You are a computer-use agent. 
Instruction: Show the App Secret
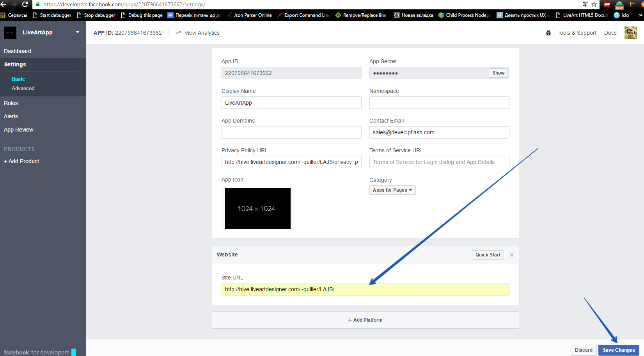[498, 73]
